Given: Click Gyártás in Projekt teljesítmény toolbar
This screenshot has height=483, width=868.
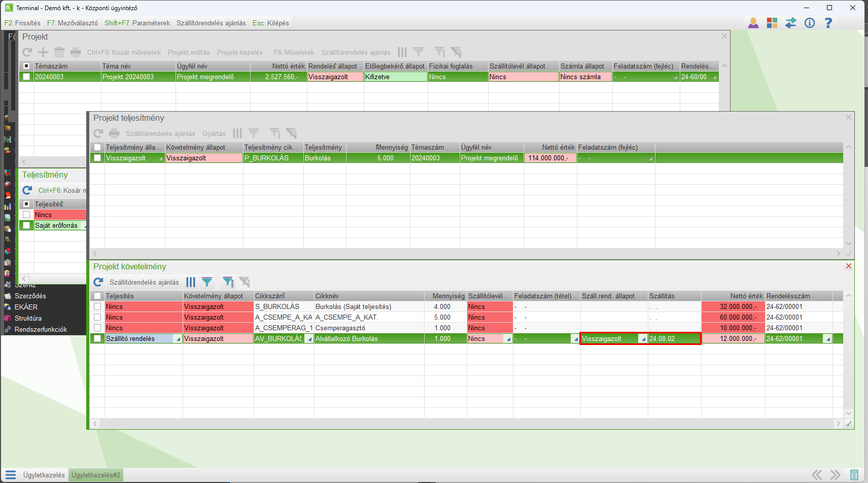Looking at the screenshot, I should click(214, 133).
